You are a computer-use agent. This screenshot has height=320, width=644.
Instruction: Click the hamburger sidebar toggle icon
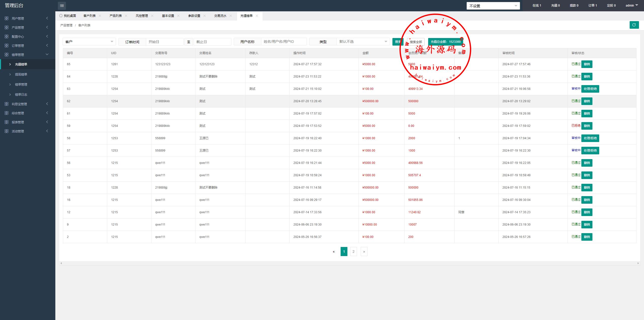pos(62,6)
